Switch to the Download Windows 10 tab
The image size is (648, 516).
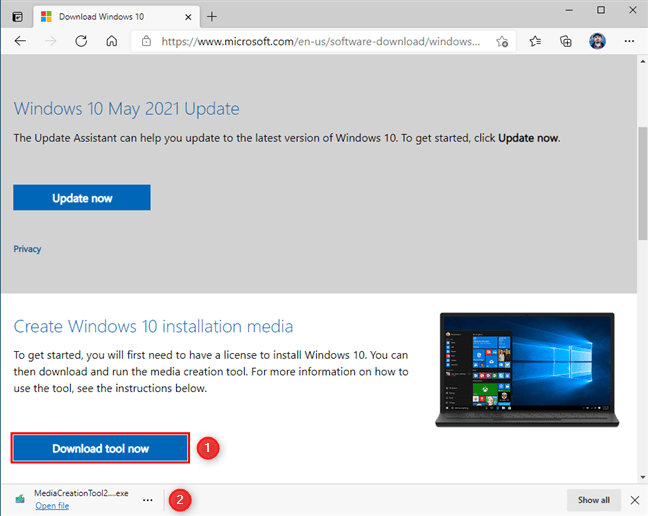(x=117, y=17)
